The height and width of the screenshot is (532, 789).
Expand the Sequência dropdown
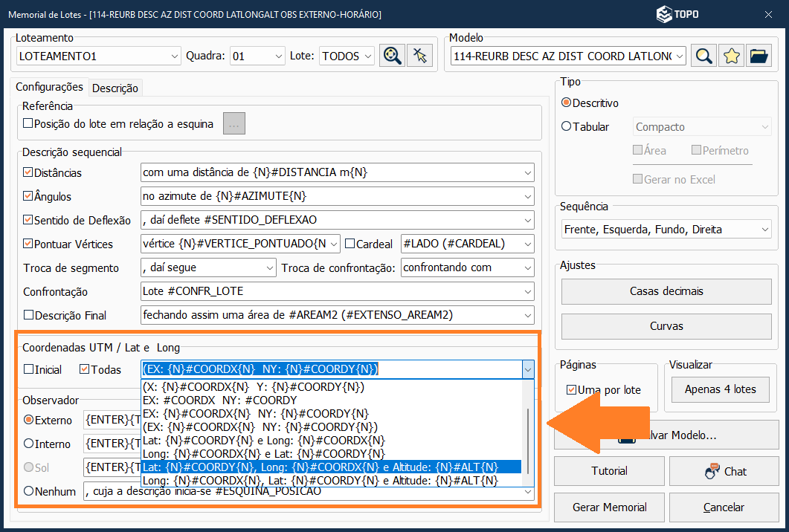(x=764, y=230)
